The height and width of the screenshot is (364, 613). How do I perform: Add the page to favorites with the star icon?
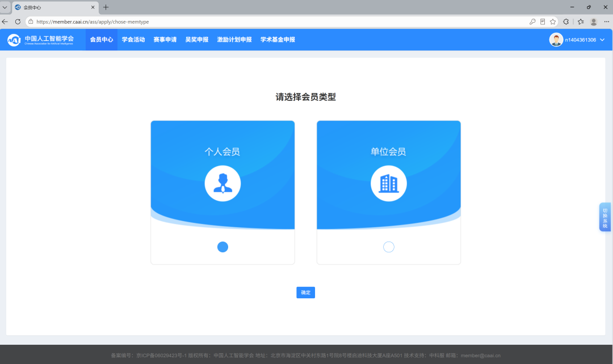pyautogui.click(x=553, y=22)
